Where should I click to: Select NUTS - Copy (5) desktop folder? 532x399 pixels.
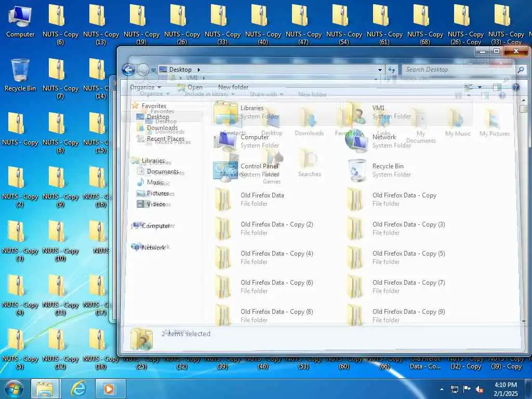pyautogui.click(x=20, y=349)
